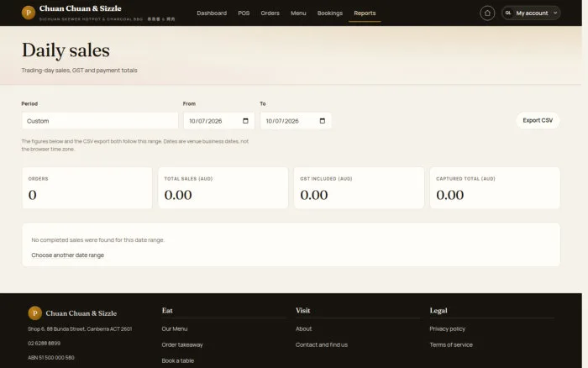Viewport: 588px width, 368px height.
Task: Click the Export CSV button
Action: click(x=538, y=120)
